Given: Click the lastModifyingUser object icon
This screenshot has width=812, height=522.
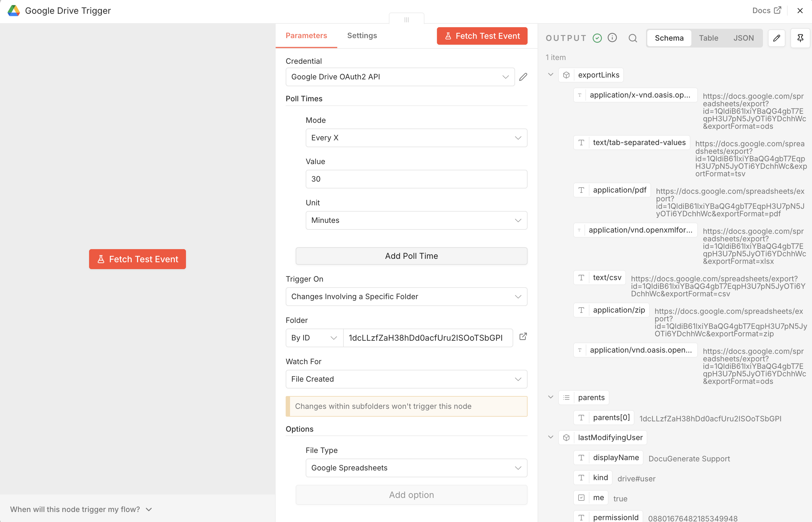Looking at the screenshot, I should click(x=566, y=438).
